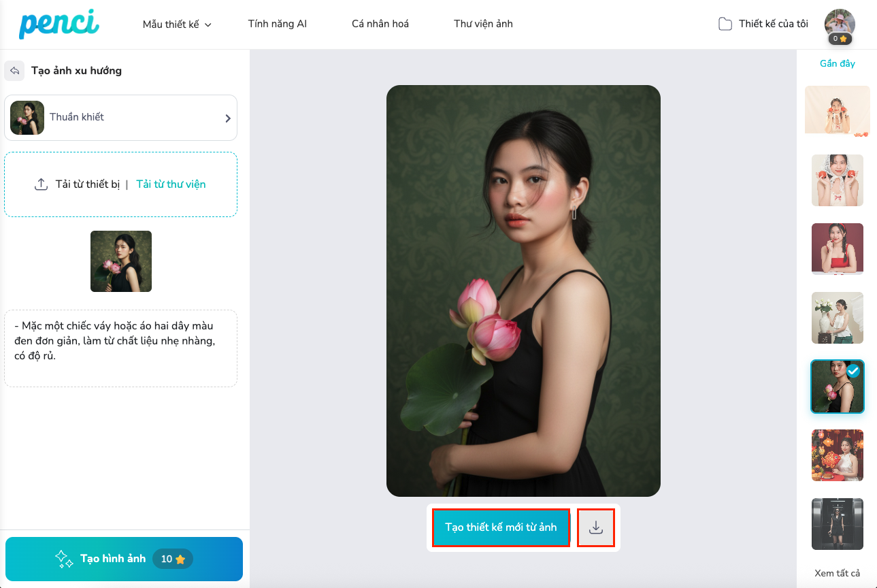
Task: Click the download icon below the portrait
Action: 596,527
